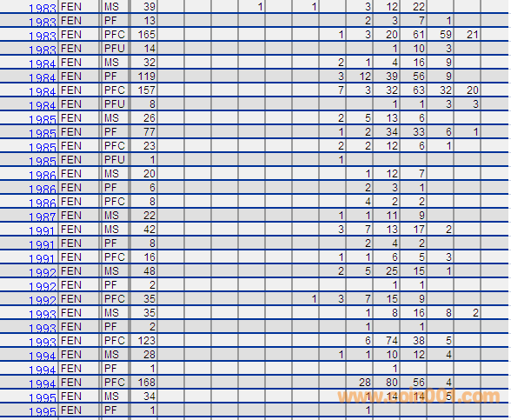The width and height of the screenshot is (511, 420).
Task: Open the 1984 link beside the PF row
Action: pos(43,77)
